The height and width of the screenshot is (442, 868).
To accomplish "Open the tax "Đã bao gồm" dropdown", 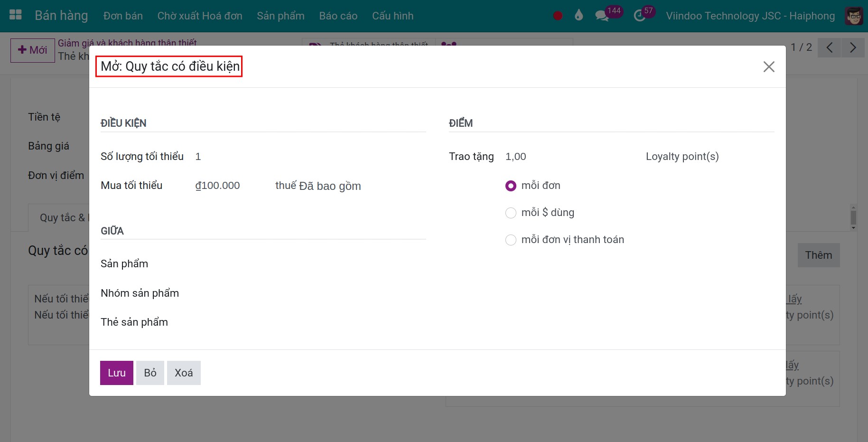I will 330,186.
